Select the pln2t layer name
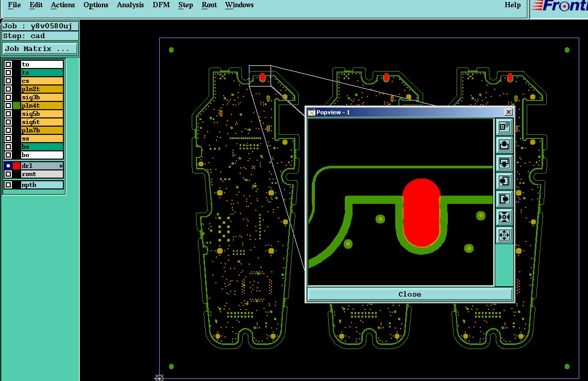 (42, 89)
